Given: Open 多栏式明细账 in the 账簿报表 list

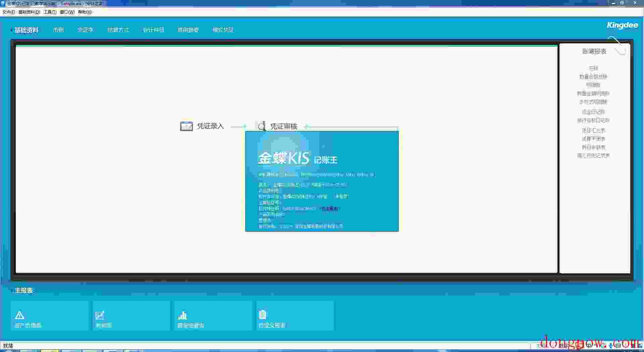Looking at the screenshot, I should [593, 102].
